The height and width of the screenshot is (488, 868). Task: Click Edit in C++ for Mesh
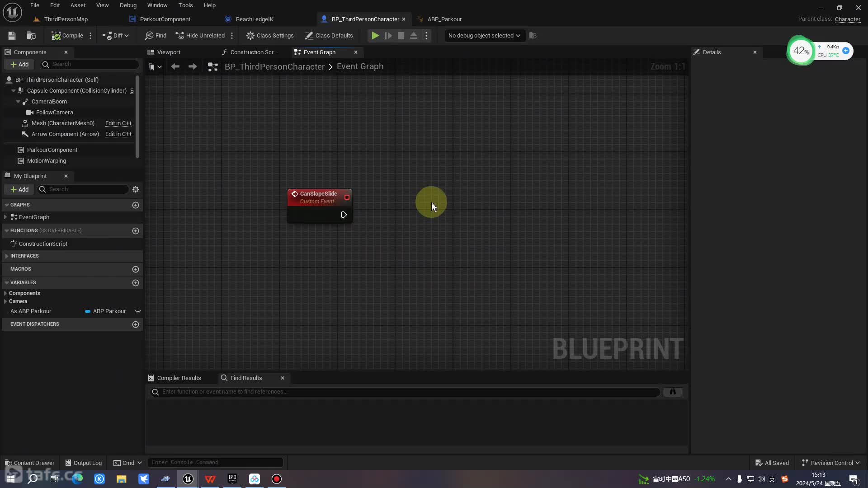[x=118, y=123]
